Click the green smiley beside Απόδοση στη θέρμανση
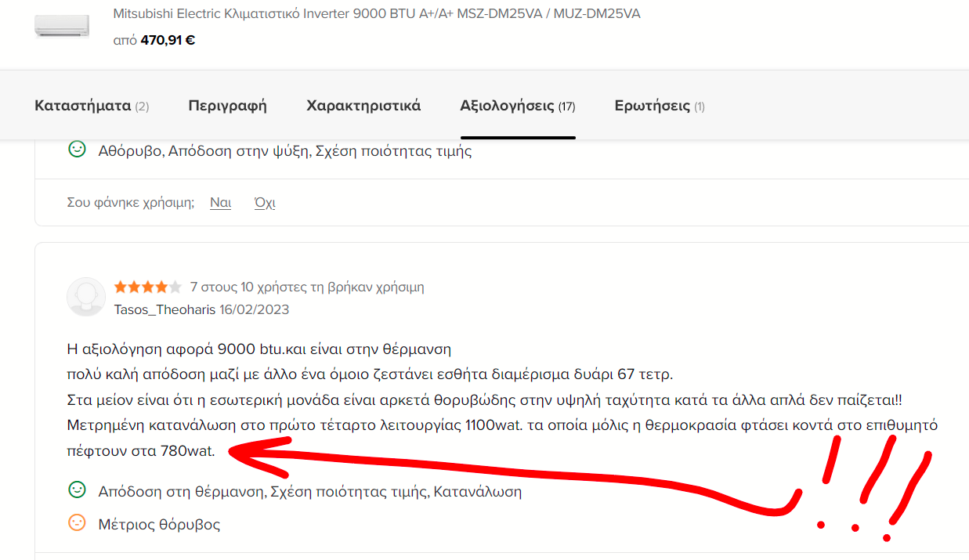Viewport: 969px width, 560px height. [x=77, y=490]
